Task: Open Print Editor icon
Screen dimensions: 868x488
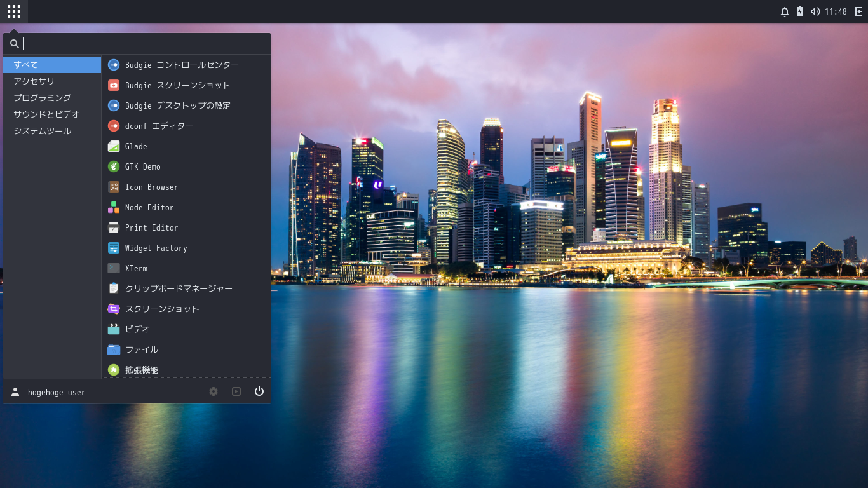Action: pos(114,227)
